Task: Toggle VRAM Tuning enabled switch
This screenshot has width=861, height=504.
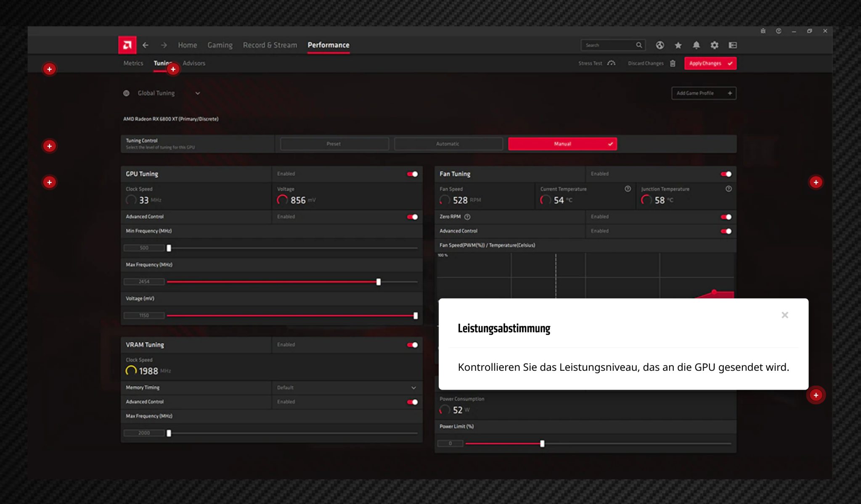Action: coord(412,345)
